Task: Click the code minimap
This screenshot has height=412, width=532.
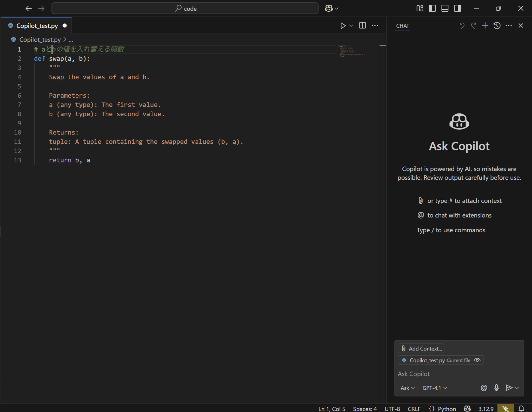Action: (x=352, y=51)
